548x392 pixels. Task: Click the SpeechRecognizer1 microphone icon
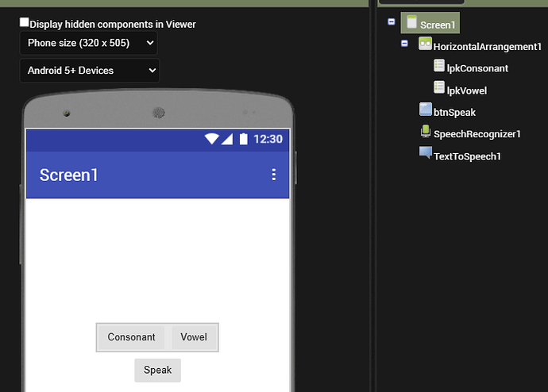425,133
